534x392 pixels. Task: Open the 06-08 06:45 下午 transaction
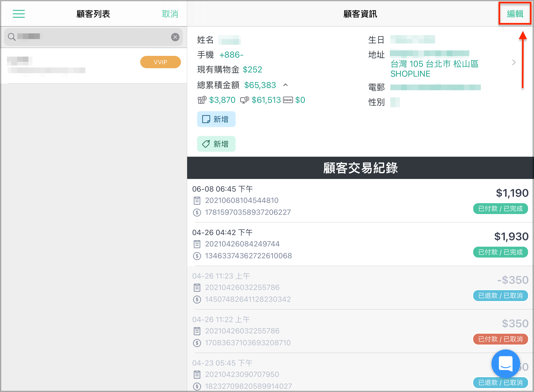click(x=360, y=200)
